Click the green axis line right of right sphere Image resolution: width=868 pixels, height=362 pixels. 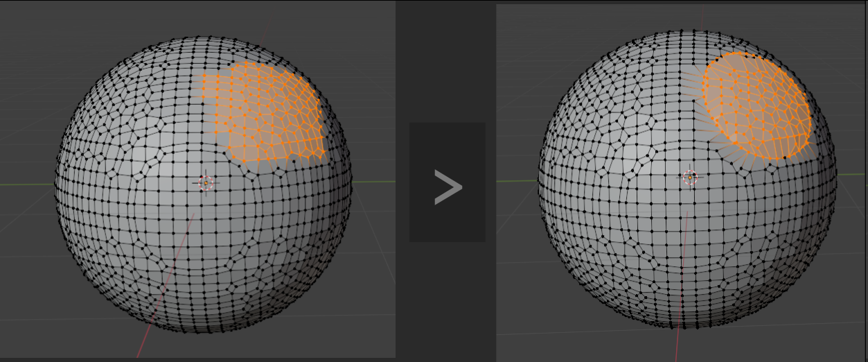(852, 174)
